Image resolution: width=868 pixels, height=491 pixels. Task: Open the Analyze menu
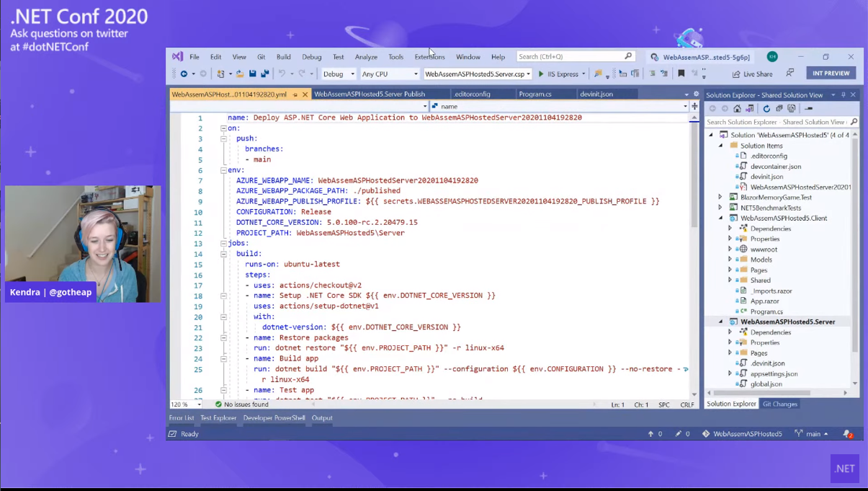[366, 57]
